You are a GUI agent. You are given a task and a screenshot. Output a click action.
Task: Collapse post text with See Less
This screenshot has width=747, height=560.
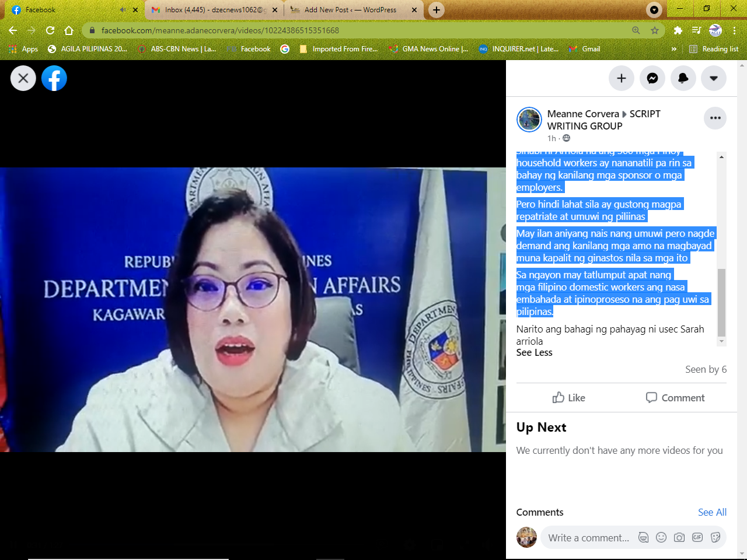click(x=534, y=352)
